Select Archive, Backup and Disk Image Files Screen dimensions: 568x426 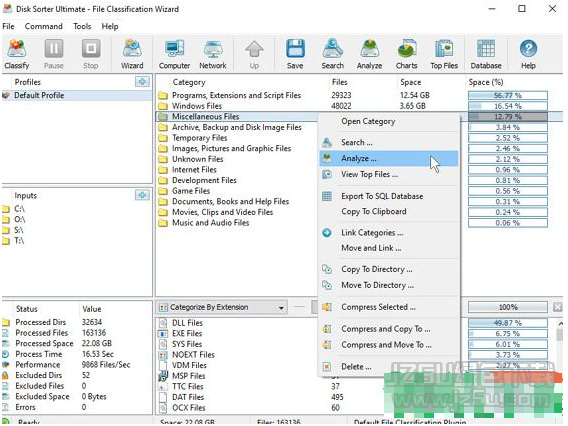point(237,127)
